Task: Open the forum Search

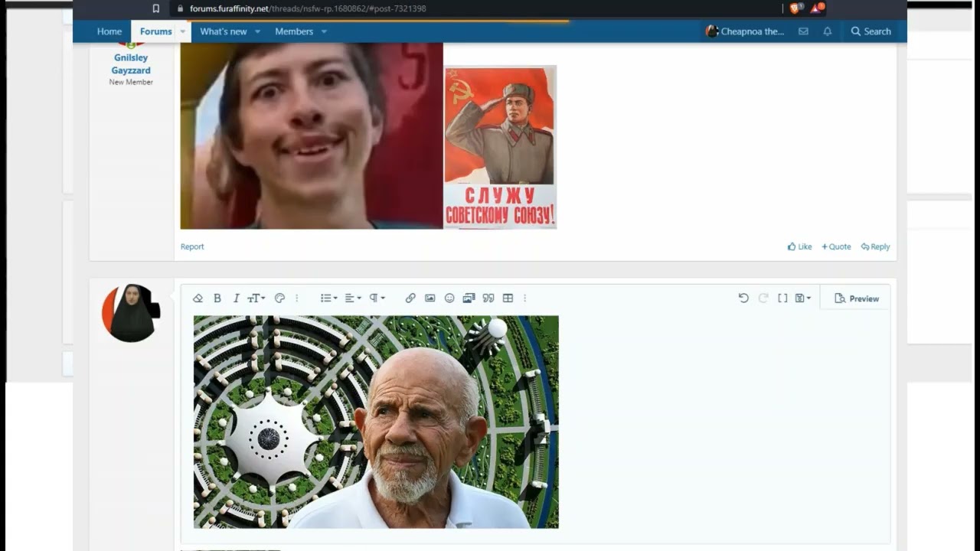Action: [x=871, y=31]
